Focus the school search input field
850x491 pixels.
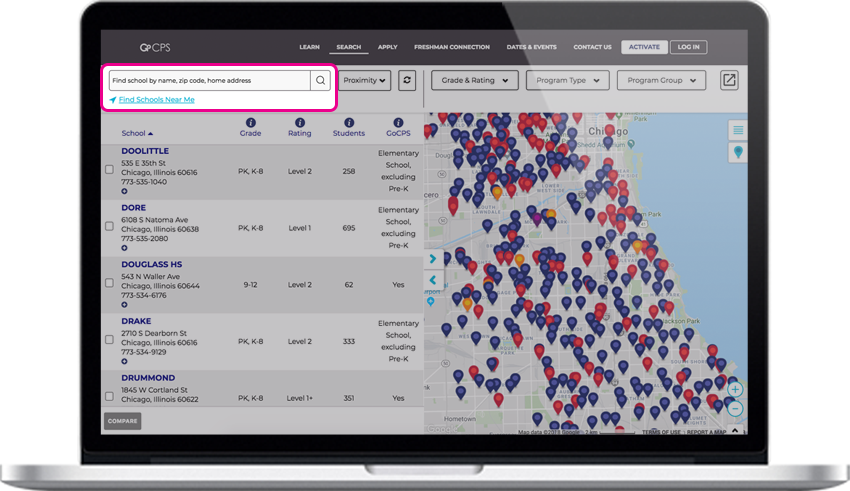210,80
